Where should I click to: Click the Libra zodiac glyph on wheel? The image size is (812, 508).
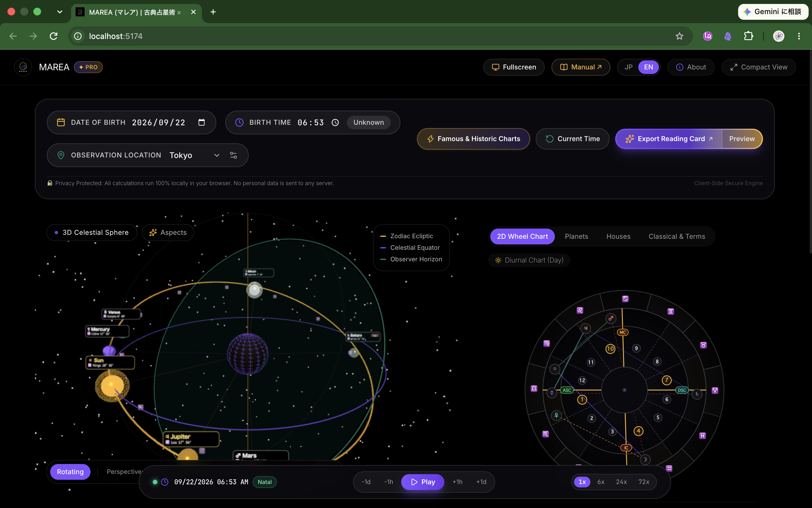(x=534, y=389)
